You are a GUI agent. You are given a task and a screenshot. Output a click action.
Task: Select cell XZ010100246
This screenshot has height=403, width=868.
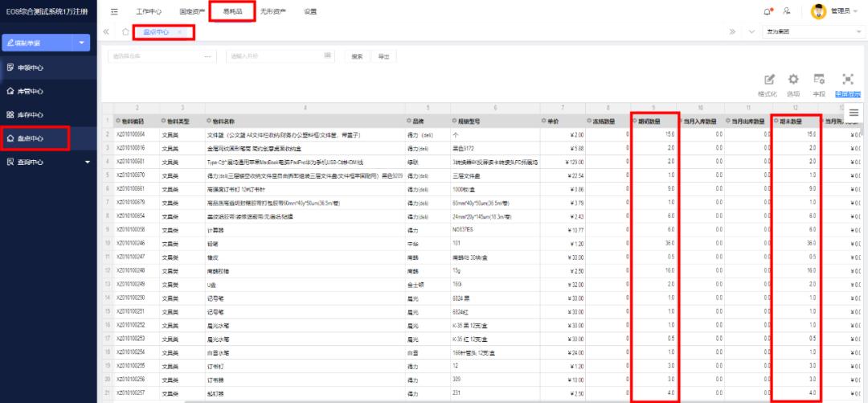tap(136, 243)
